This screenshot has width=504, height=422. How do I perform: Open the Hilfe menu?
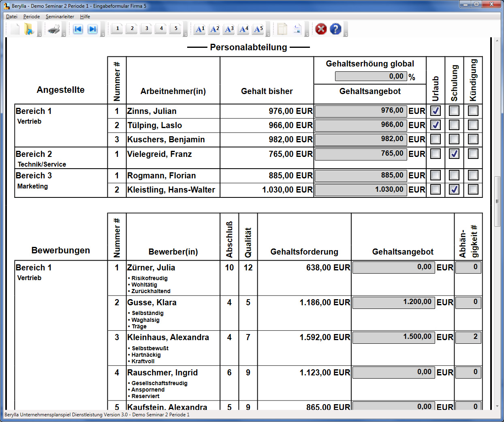coord(85,17)
